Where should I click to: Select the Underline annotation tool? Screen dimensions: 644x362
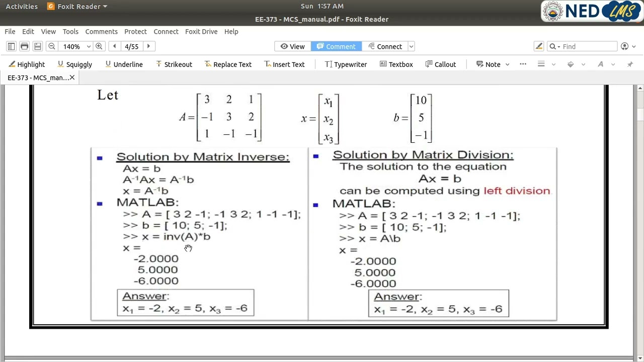click(x=124, y=64)
